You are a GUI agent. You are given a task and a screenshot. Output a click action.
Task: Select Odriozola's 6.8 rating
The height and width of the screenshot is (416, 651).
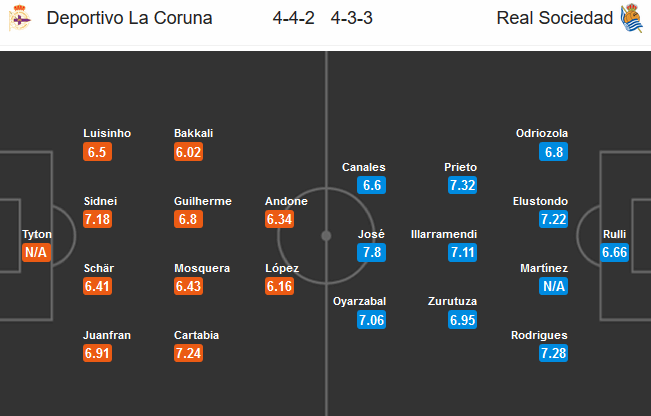click(x=553, y=152)
